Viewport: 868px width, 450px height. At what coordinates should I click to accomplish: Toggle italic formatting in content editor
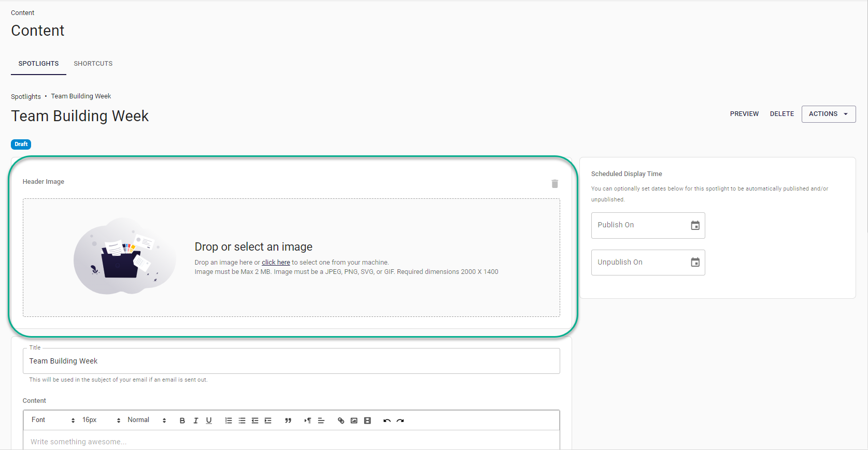pyautogui.click(x=196, y=420)
